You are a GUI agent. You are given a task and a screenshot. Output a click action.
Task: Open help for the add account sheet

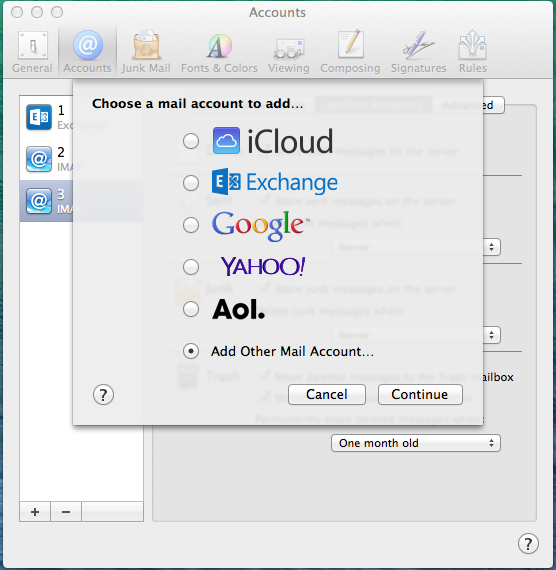(103, 395)
